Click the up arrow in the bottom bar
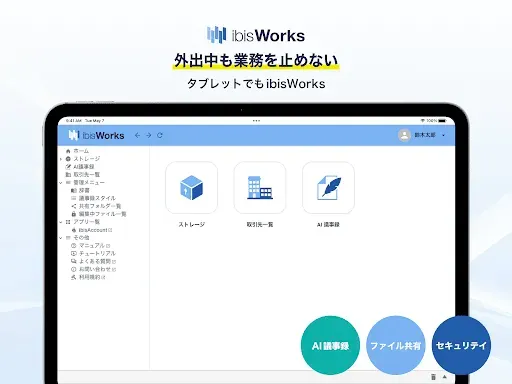This screenshot has width=512, height=384. coord(445,377)
